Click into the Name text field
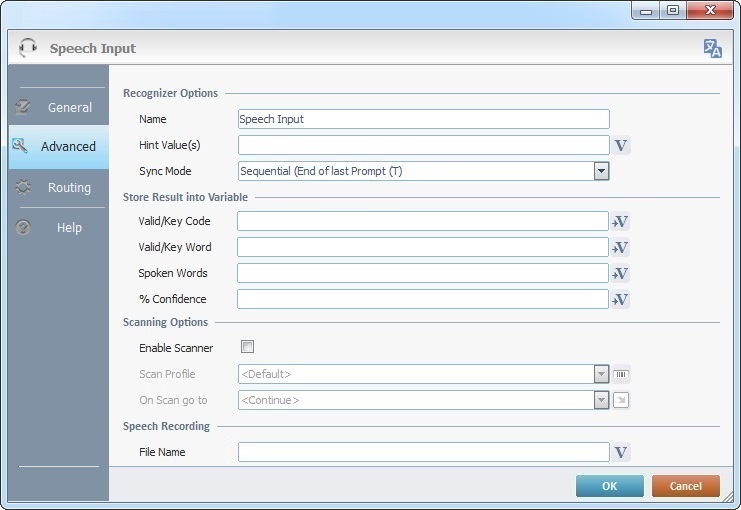 tap(423, 119)
